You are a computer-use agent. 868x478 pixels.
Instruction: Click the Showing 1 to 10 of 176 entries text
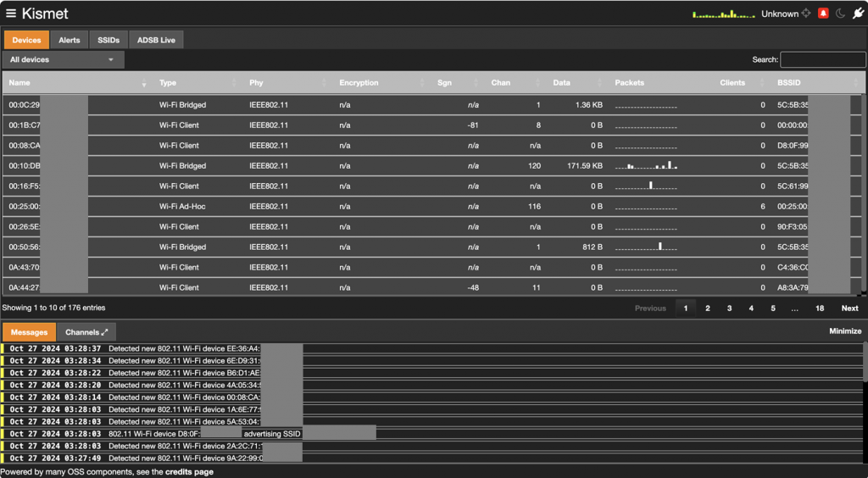pos(53,308)
